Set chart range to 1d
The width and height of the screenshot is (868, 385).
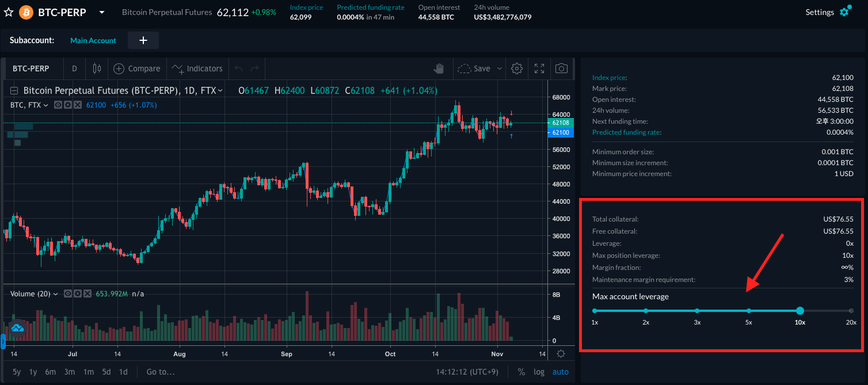tap(123, 372)
